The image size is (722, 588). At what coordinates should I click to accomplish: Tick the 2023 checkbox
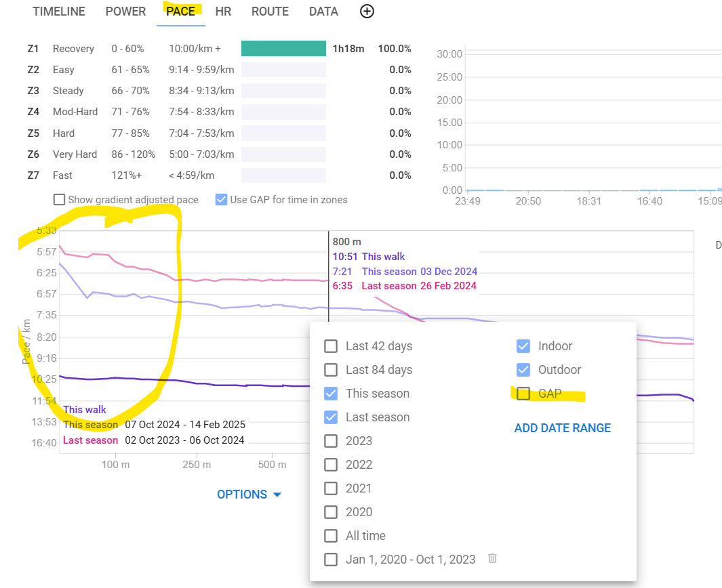(331, 441)
